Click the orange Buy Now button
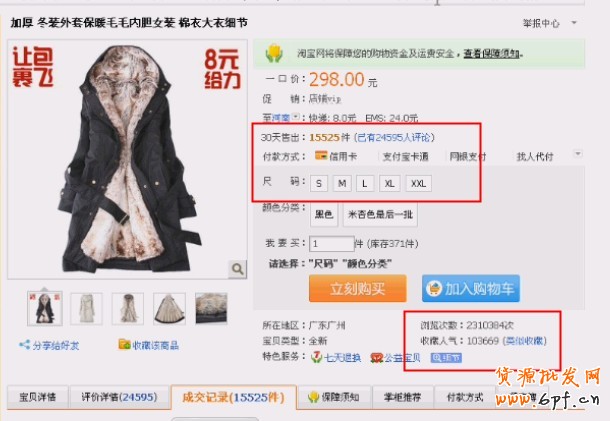610x421 pixels. tap(358, 289)
